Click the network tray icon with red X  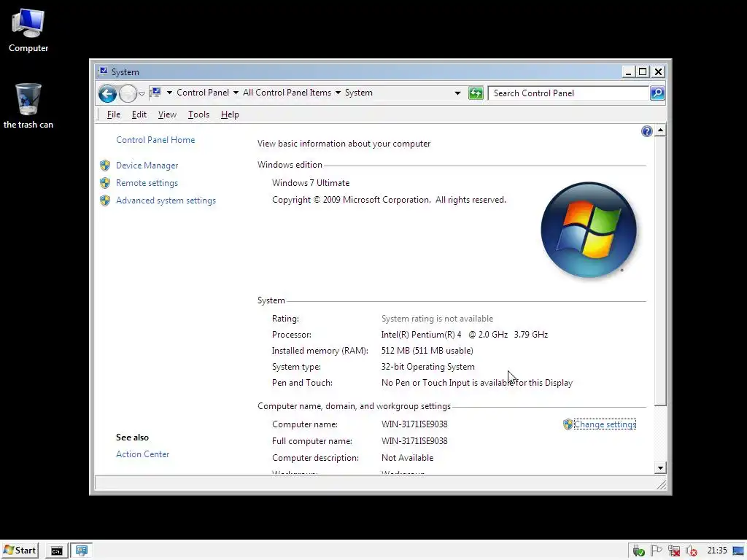(673, 551)
